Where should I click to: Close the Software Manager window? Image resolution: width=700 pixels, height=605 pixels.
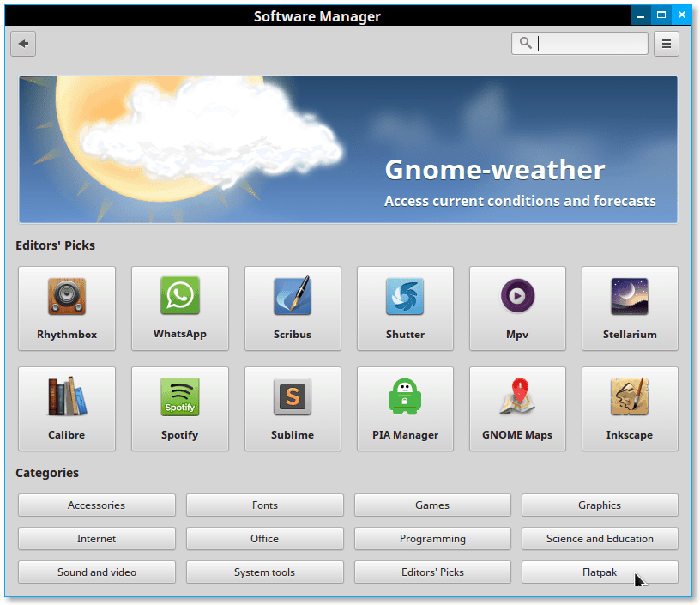click(682, 15)
